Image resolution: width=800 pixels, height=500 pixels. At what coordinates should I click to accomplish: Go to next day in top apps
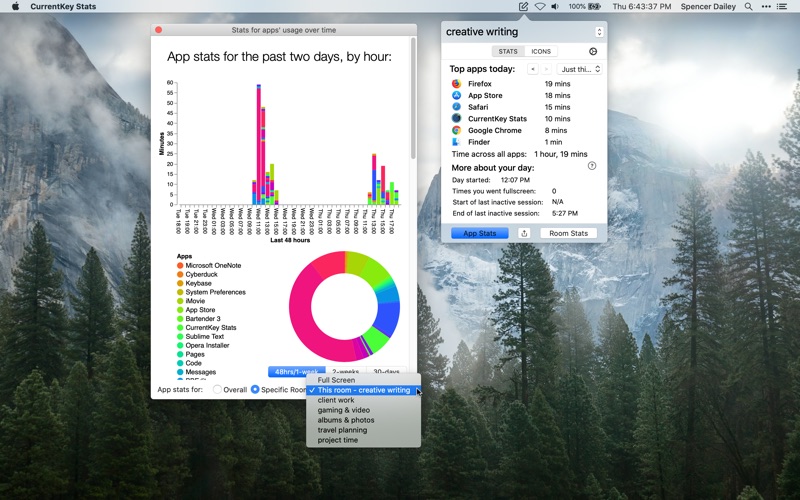pos(546,69)
